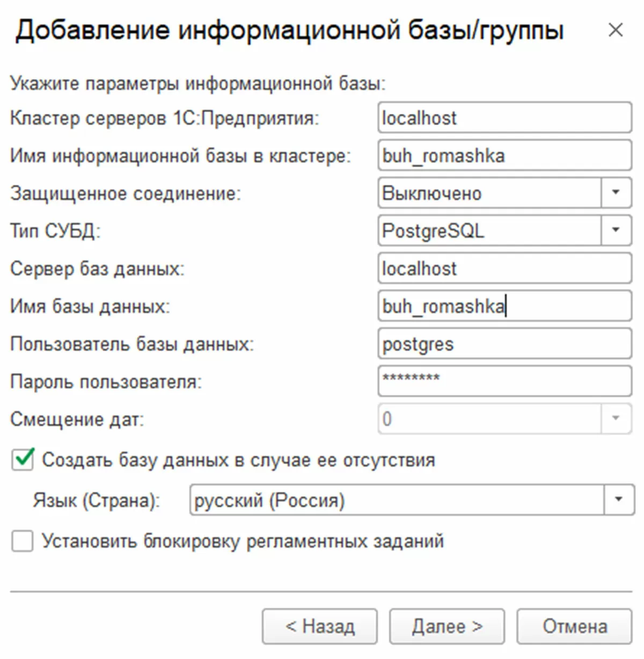Image resolution: width=644 pixels, height=659 pixels.
Task: Click the PostgreSQL DBMS type combo box
Action: click(x=488, y=230)
